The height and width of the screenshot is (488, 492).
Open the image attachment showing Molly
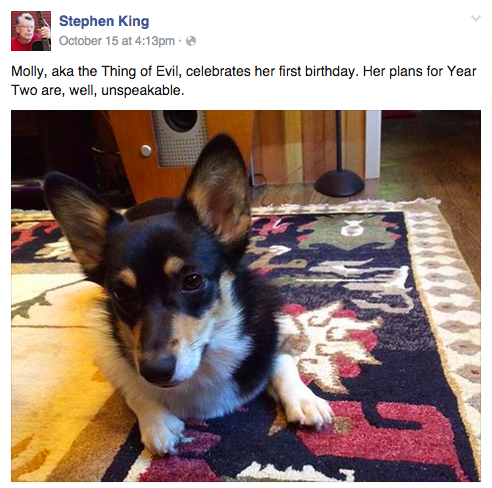click(x=246, y=296)
